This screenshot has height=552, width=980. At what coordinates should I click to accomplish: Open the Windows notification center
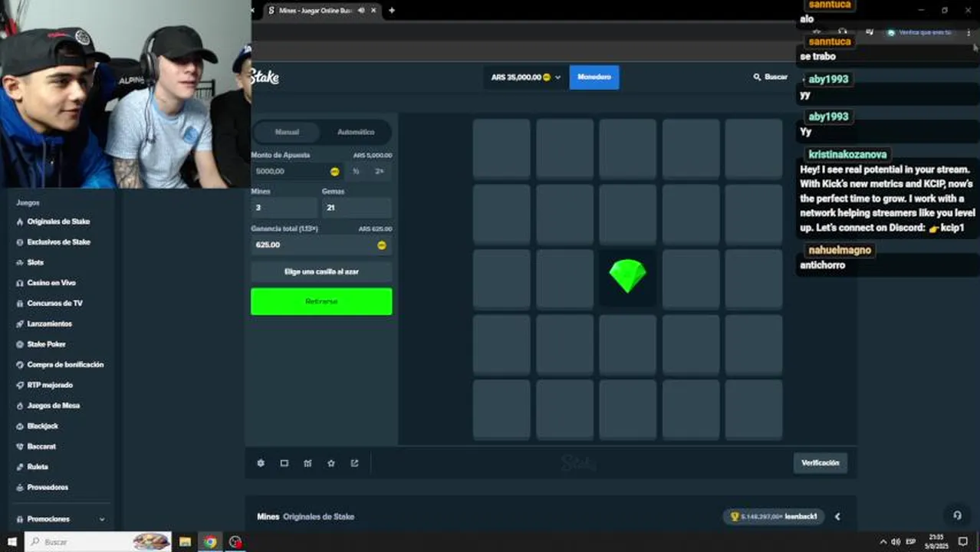click(x=964, y=542)
